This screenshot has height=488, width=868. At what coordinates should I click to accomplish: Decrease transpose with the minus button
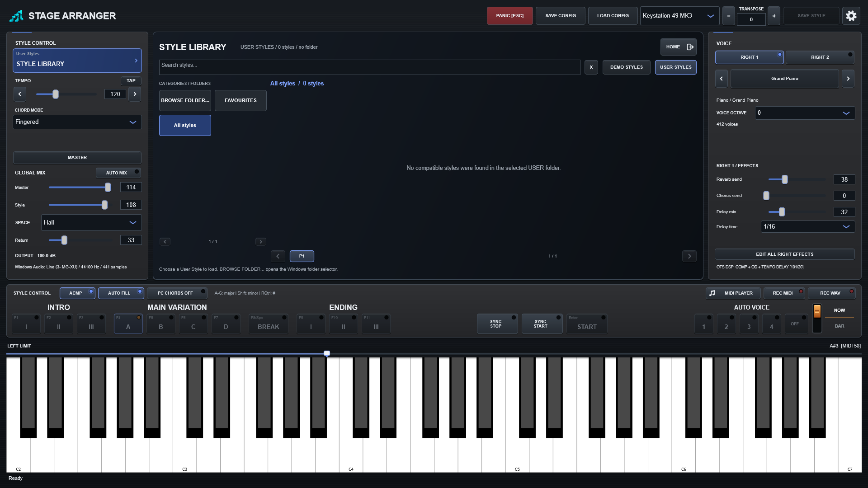[728, 16]
